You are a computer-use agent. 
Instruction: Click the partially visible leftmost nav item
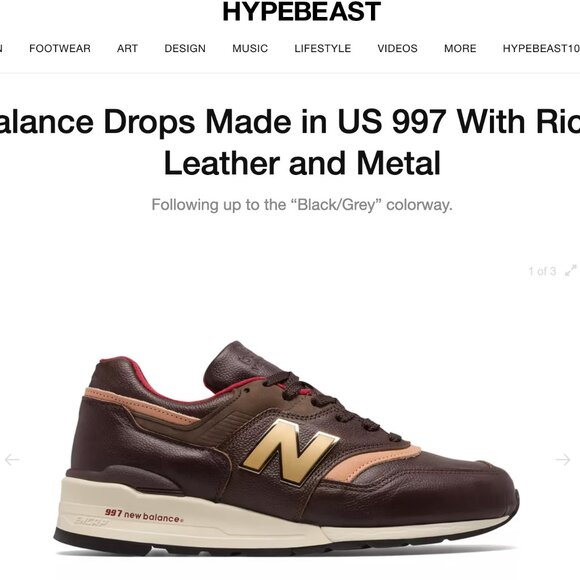[1, 48]
